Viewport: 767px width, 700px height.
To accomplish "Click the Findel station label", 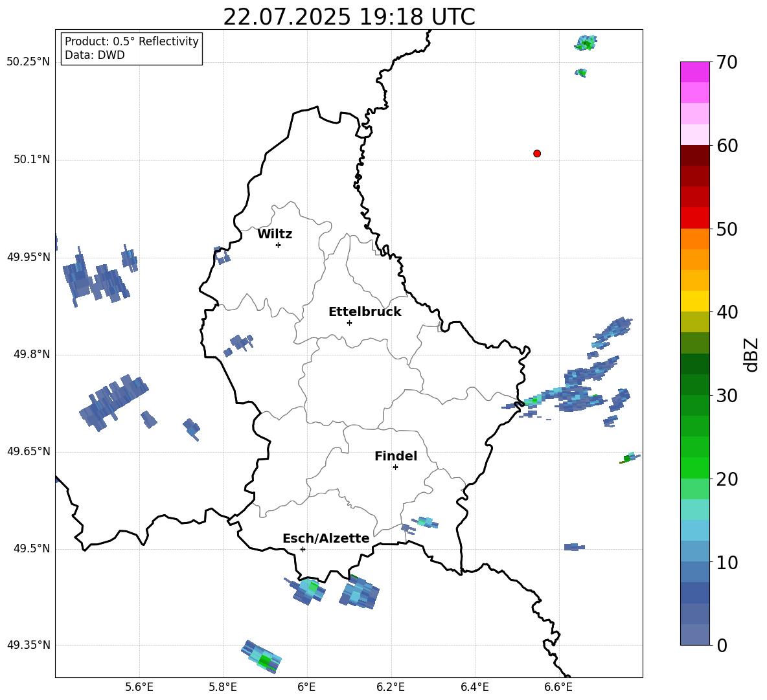I will click(396, 456).
